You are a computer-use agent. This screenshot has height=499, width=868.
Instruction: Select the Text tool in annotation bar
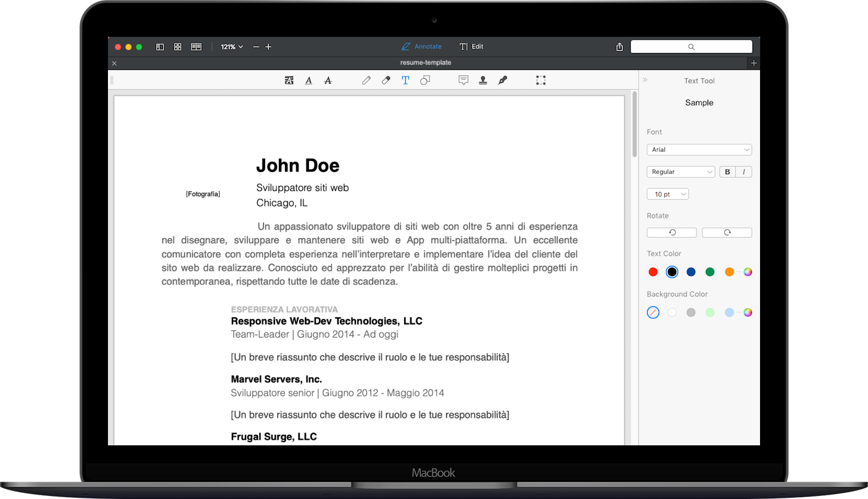[x=405, y=80]
